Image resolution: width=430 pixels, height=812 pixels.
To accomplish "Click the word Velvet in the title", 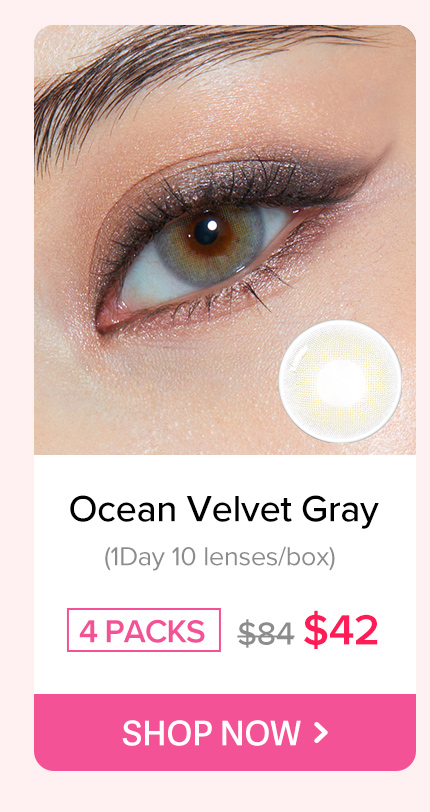I will tap(240, 510).
